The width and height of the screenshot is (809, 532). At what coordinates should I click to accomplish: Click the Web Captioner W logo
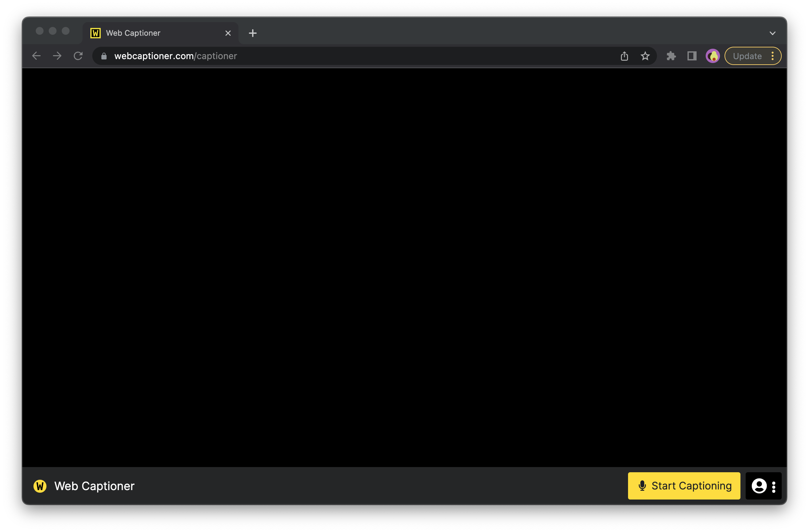40,486
